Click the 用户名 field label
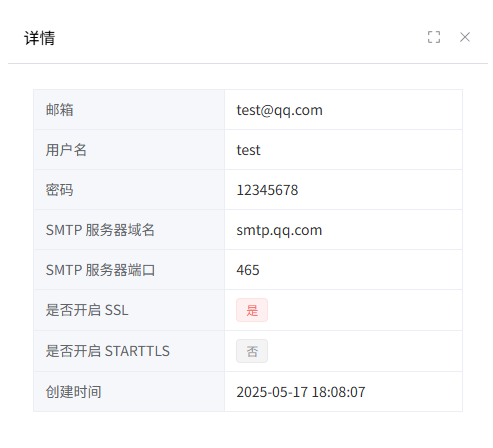This screenshot has width=493, height=448. click(x=66, y=150)
